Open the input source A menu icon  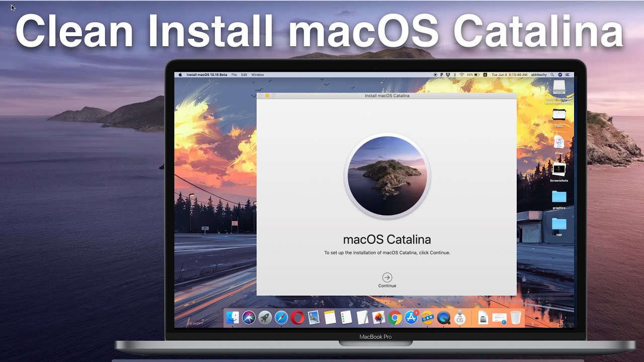coord(485,74)
